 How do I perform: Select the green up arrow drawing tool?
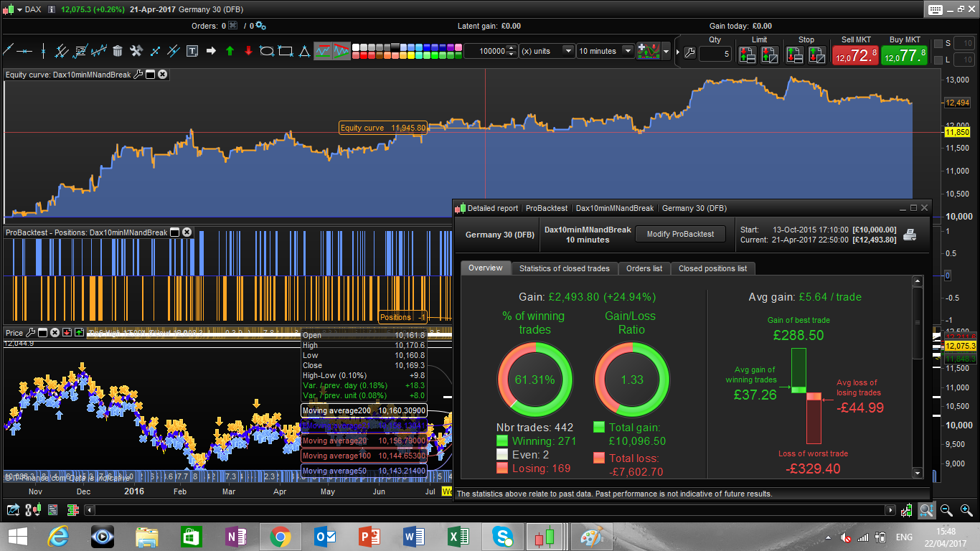tap(230, 51)
